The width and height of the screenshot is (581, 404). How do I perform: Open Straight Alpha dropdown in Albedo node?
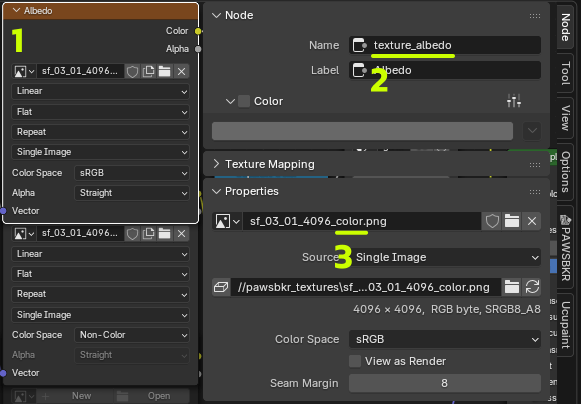(x=132, y=193)
